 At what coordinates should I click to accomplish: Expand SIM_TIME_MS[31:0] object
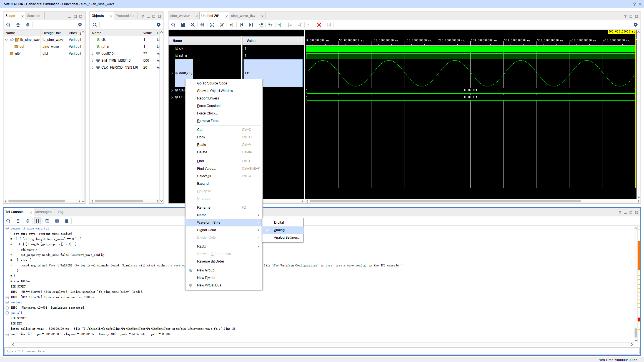pos(93,61)
